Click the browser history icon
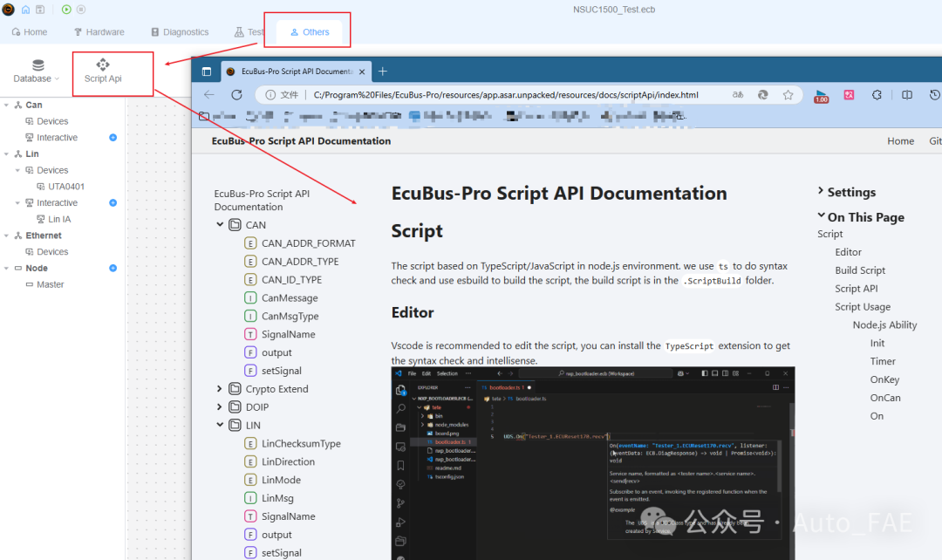Viewport: 942px width, 560px height. [934, 94]
